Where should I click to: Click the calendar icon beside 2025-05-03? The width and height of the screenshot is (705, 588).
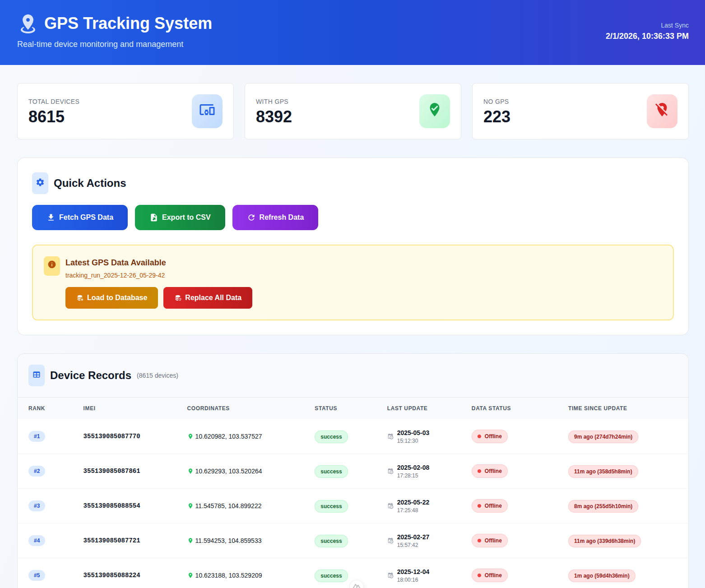point(390,436)
